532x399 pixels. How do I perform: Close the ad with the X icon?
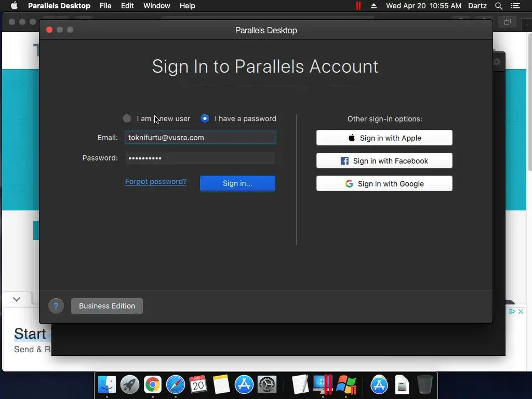(x=521, y=312)
